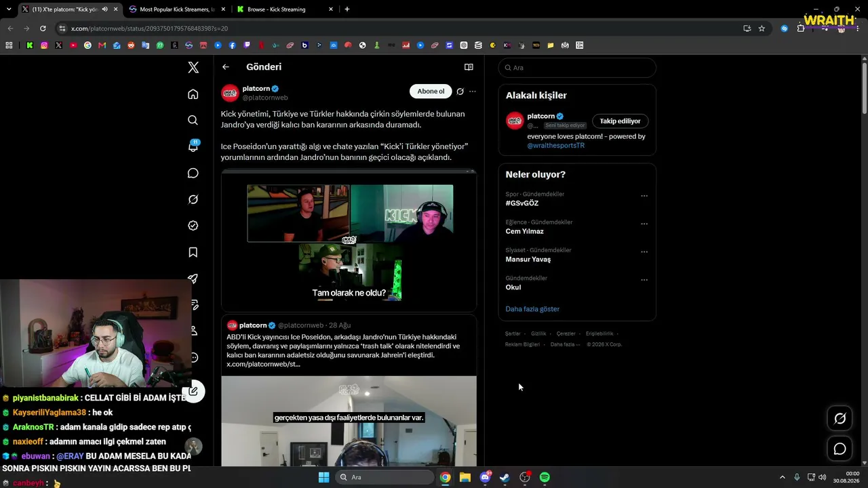Viewport: 868px width, 488px height.
Task: Play the video with 'Tam olarak ne oldu?' caption
Action: [349, 241]
